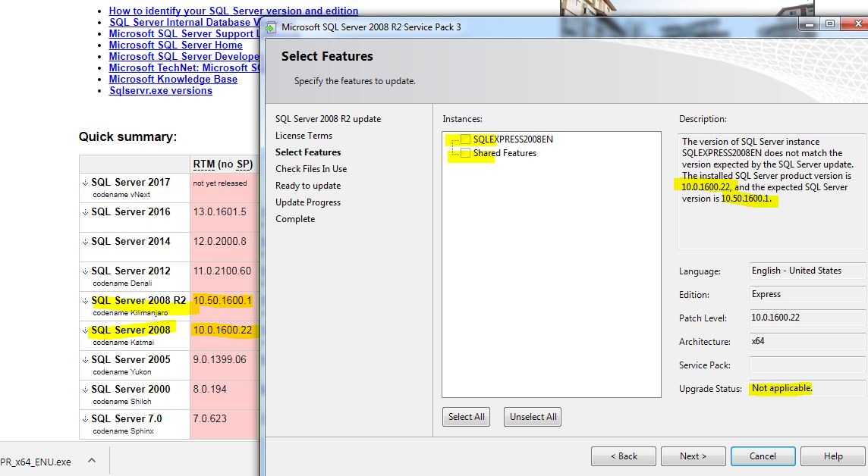
Task: Click the Description text box
Action: pos(772,191)
